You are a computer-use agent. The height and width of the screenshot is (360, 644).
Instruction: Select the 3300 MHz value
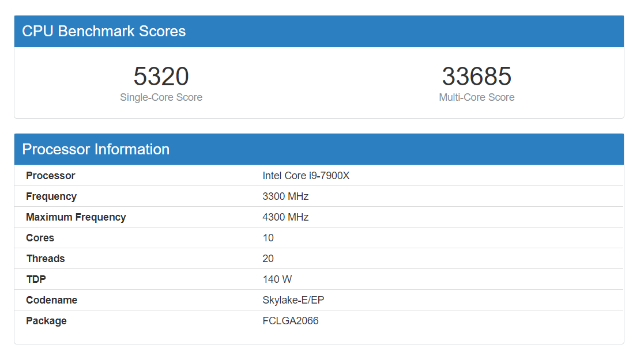pos(285,196)
